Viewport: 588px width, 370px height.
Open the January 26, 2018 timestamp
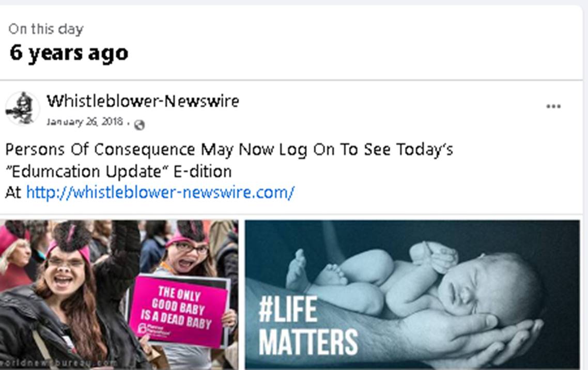click(85, 122)
